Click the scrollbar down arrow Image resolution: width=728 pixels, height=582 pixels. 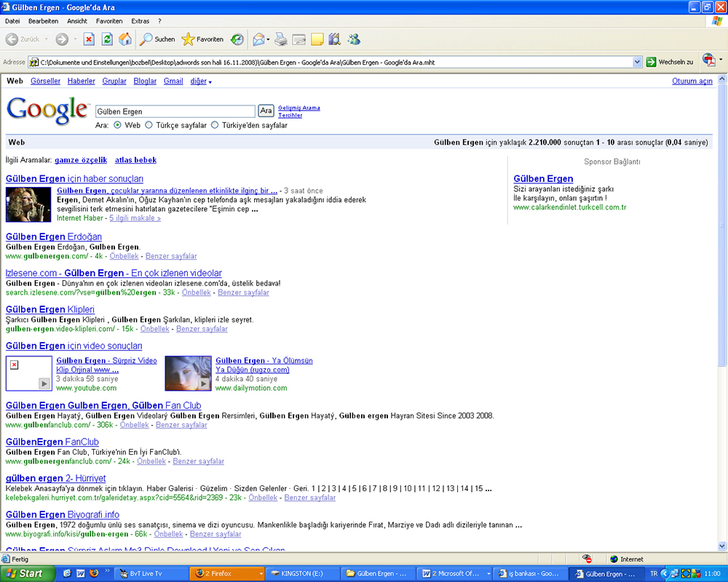pyautogui.click(x=722, y=546)
